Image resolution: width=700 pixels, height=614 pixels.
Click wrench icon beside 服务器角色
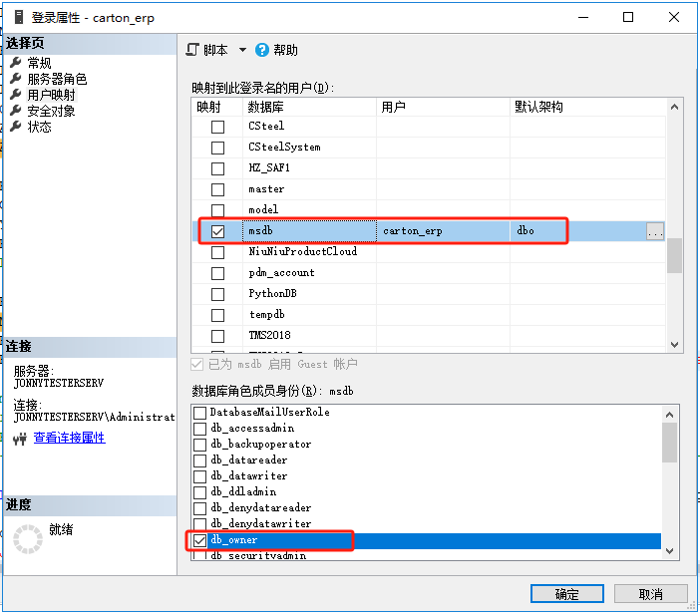[16, 79]
